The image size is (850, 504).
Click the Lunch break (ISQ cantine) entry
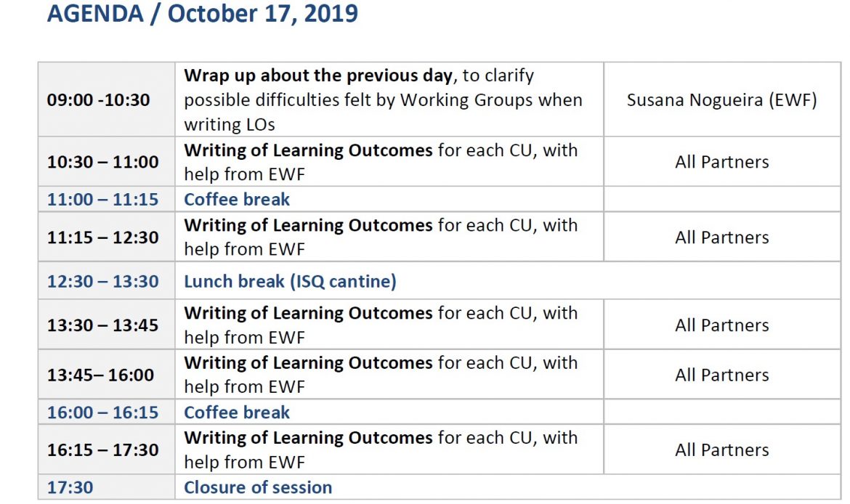[290, 281]
